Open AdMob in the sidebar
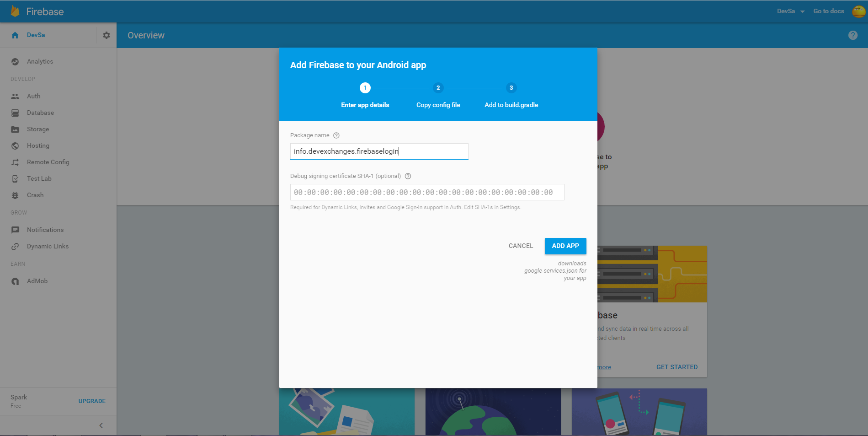Image resolution: width=868 pixels, height=436 pixels. tap(37, 281)
